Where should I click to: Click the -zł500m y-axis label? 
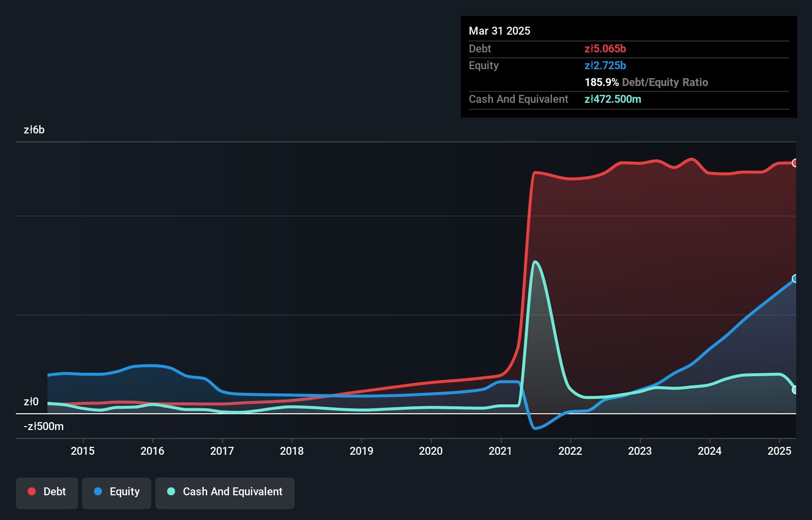tap(44, 427)
